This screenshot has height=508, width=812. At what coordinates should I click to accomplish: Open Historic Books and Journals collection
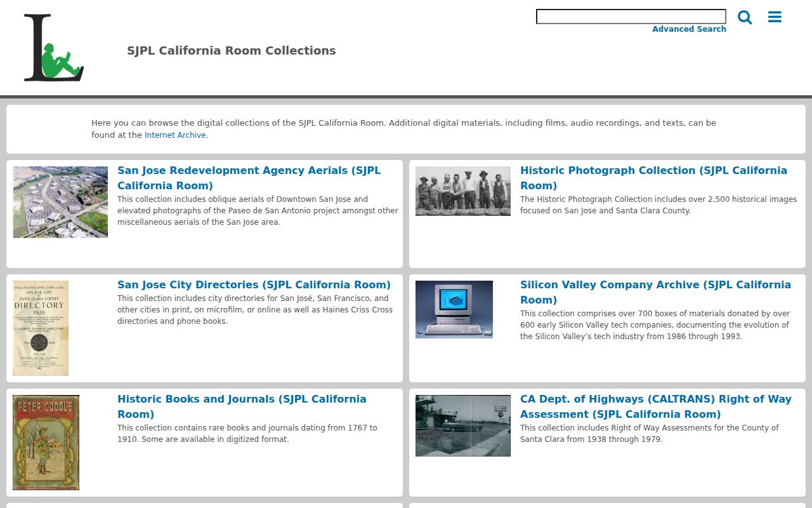pos(242,406)
